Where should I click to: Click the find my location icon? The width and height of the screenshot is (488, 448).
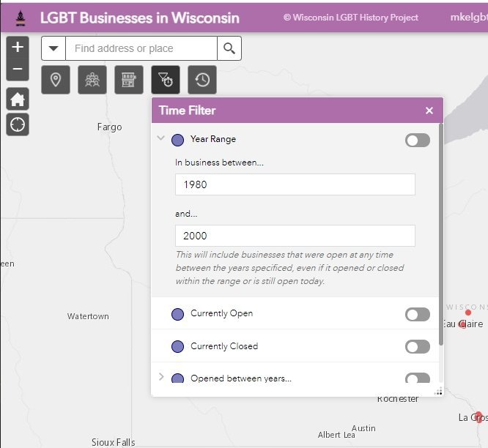click(x=18, y=124)
